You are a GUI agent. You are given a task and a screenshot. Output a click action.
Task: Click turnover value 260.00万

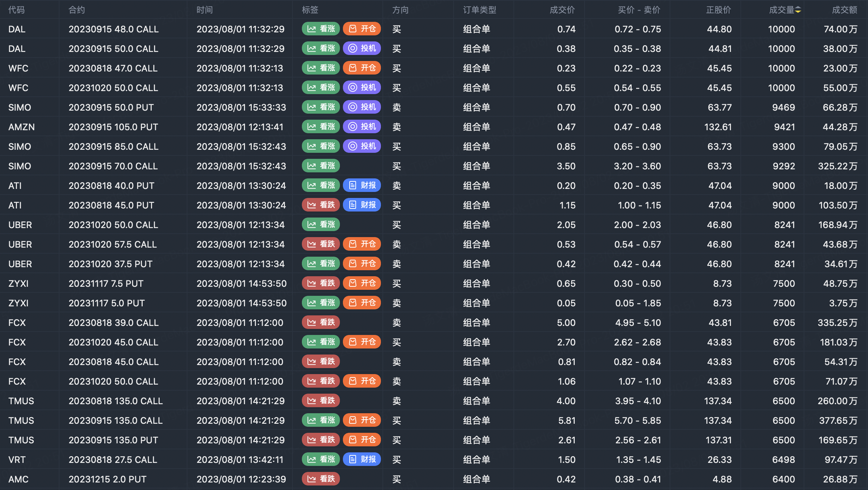838,401
